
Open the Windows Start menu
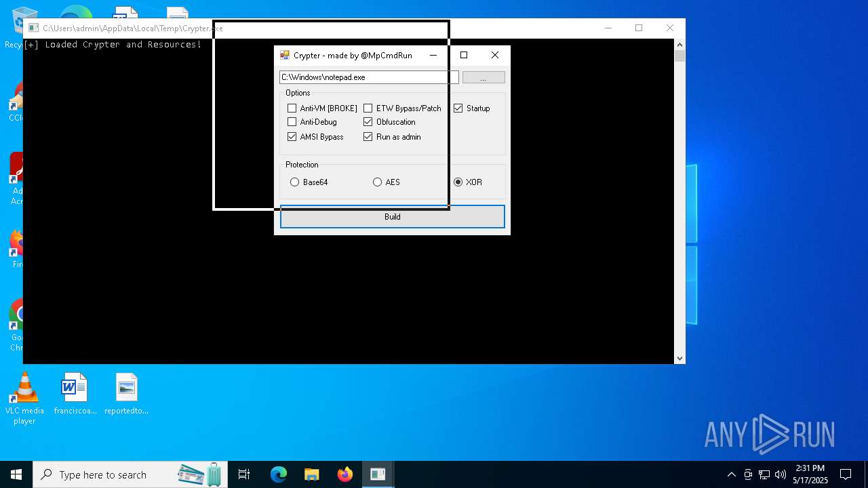tap(16, 474)
